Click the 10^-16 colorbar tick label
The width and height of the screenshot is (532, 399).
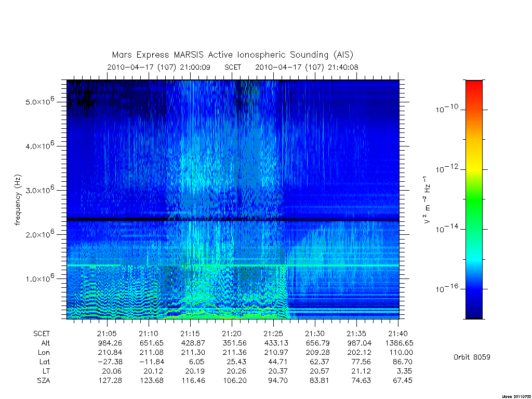coord(447,288)
